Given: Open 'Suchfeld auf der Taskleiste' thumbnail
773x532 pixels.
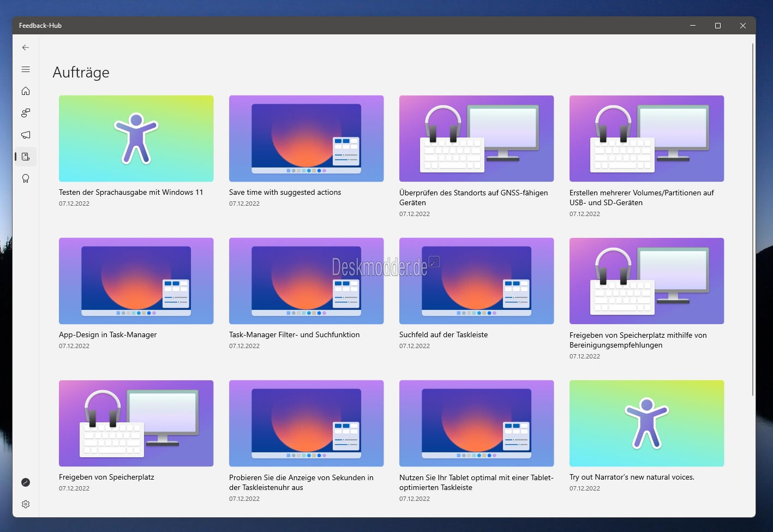Looking at the screenshot, I should coord(476,281).
